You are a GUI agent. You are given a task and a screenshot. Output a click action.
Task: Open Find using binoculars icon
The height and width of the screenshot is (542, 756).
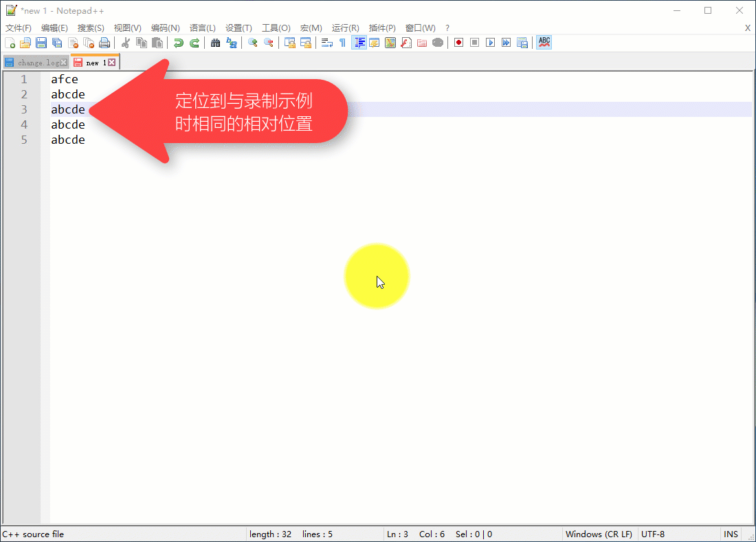(216, 43)
